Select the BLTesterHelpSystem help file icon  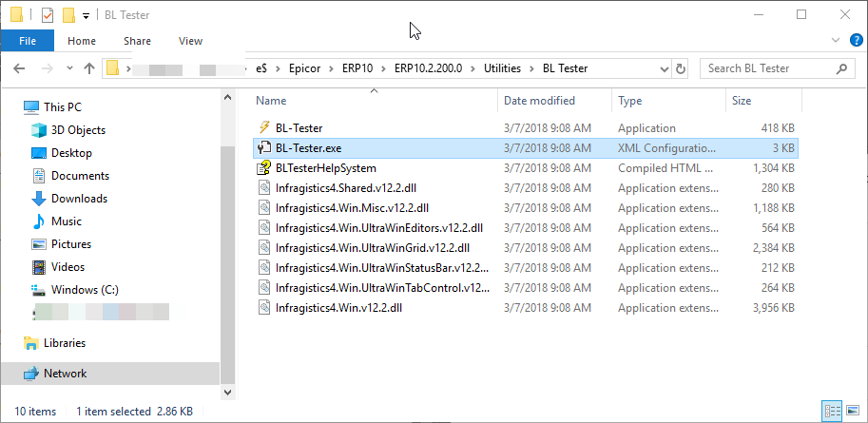(264, 168)
